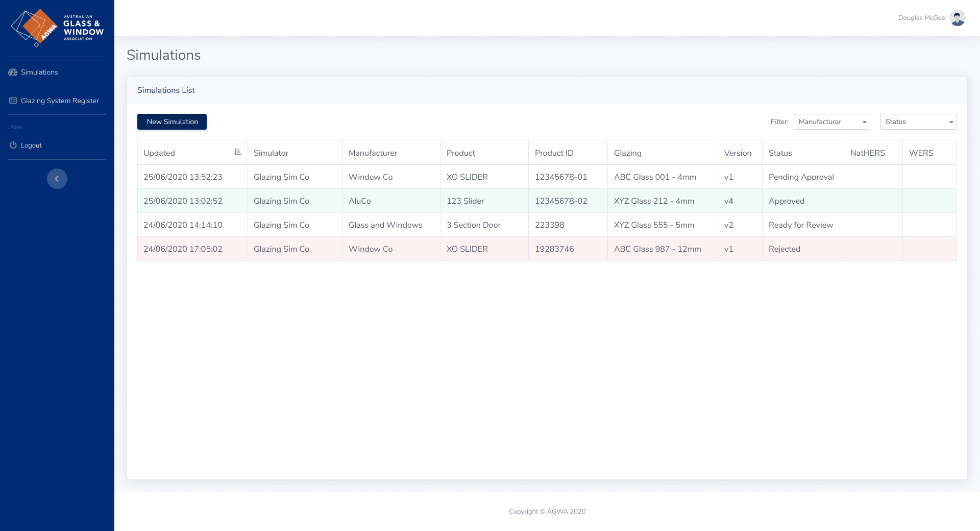Click the sort icon on the Updated column
This screenshot has height=531, width=980.
(x=237, y=152)
